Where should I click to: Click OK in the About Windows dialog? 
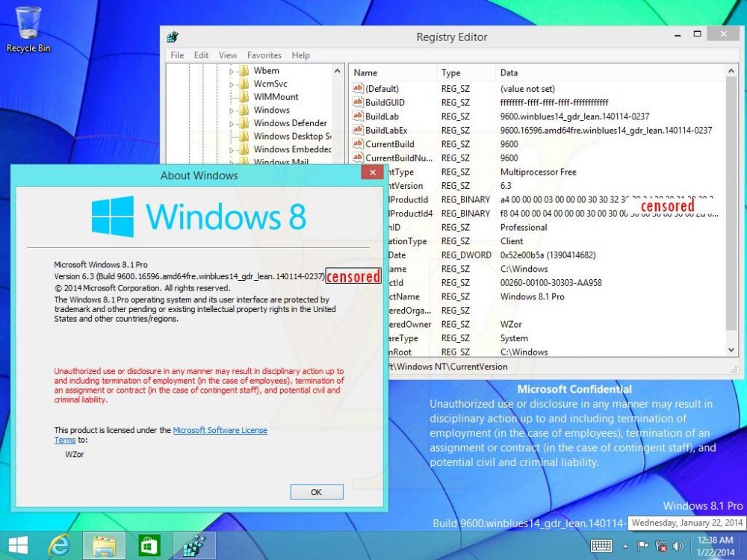(315, 491)
